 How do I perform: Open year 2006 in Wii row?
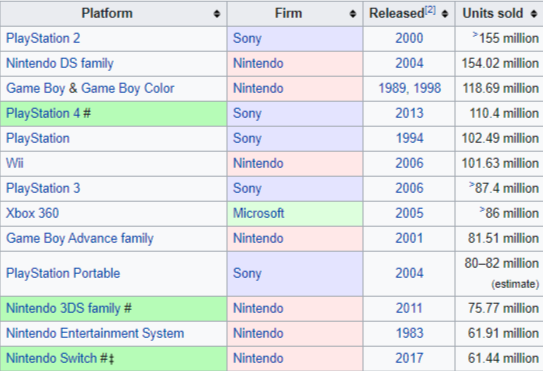(409, 163)
